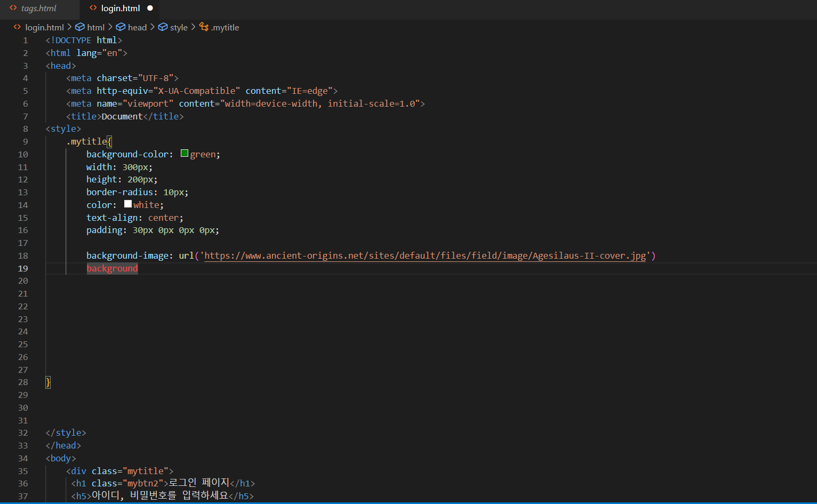The width and height of the screenshot is (817, 504).
Task: Click the '아이디, 비밀번호를 입력하세요' text
Action: 160,496
